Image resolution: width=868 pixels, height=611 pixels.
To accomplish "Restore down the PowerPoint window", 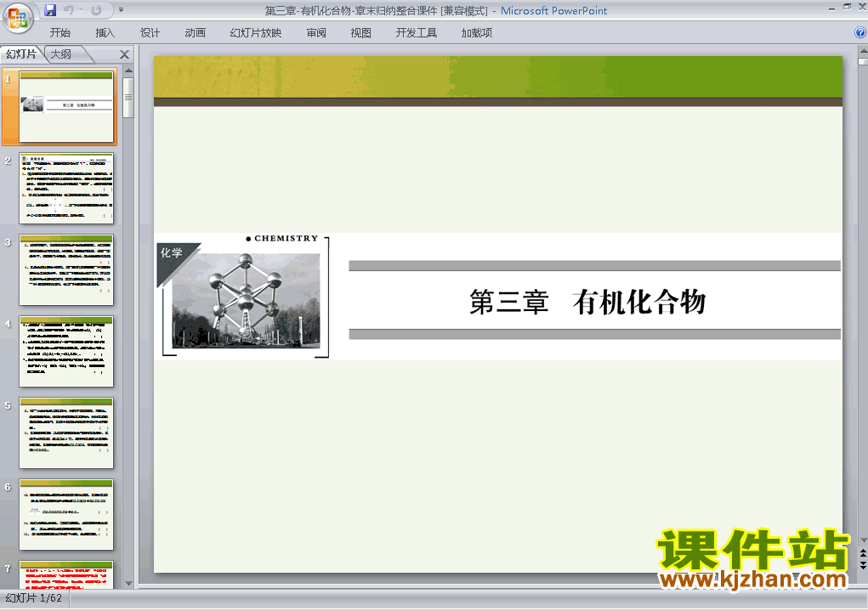I will tap(847, 7).
